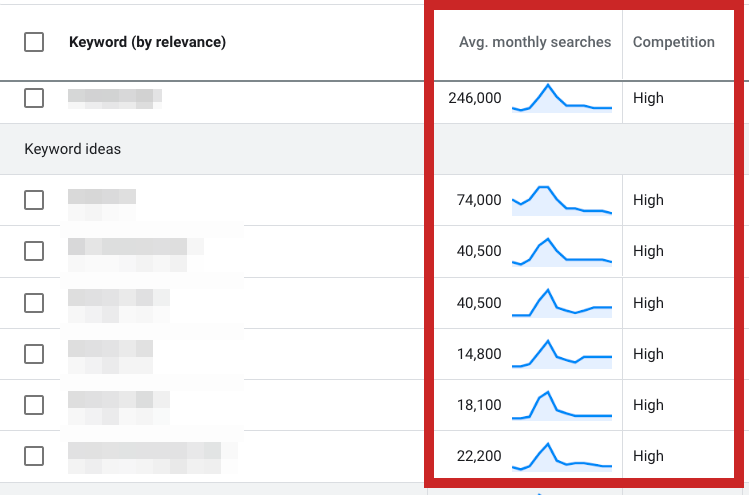Open the trend graph beside 22,200

tap(561, 457)
